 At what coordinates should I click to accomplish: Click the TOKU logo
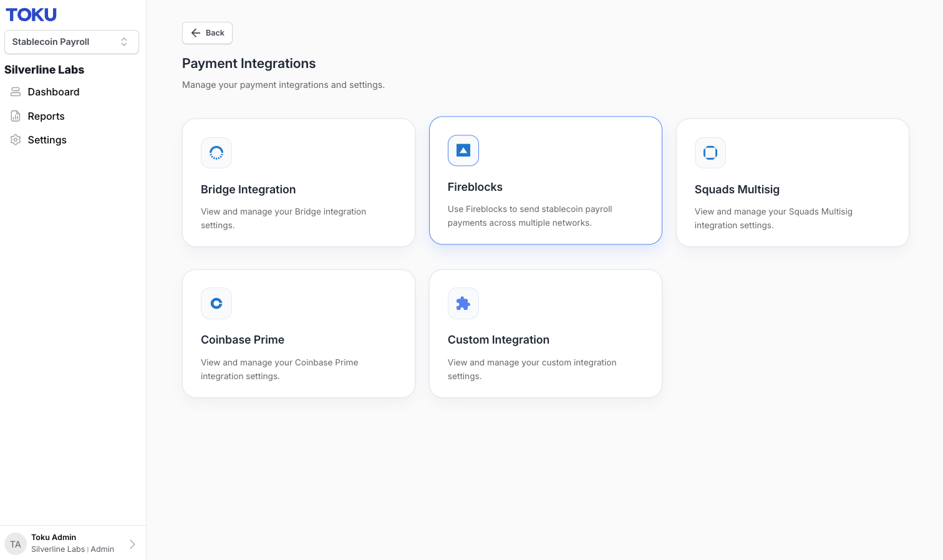pyautogui.click(x=31, y=14)
